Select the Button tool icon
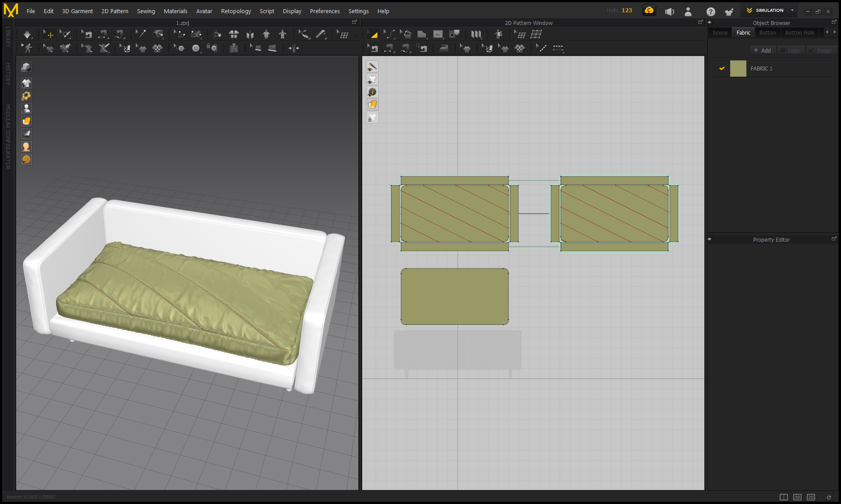The height and width of the screenshot is (504, 841). click(x=196, y=48)
